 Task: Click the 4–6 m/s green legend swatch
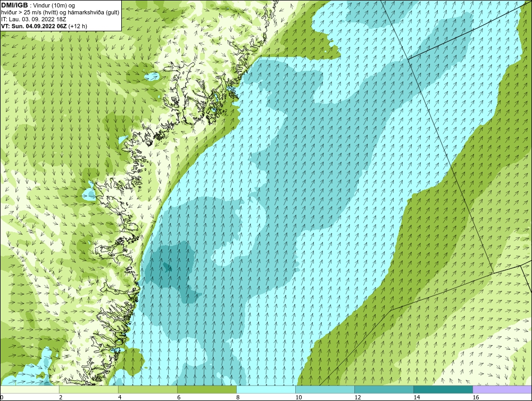pyautogui.click(x=148, y=389)
